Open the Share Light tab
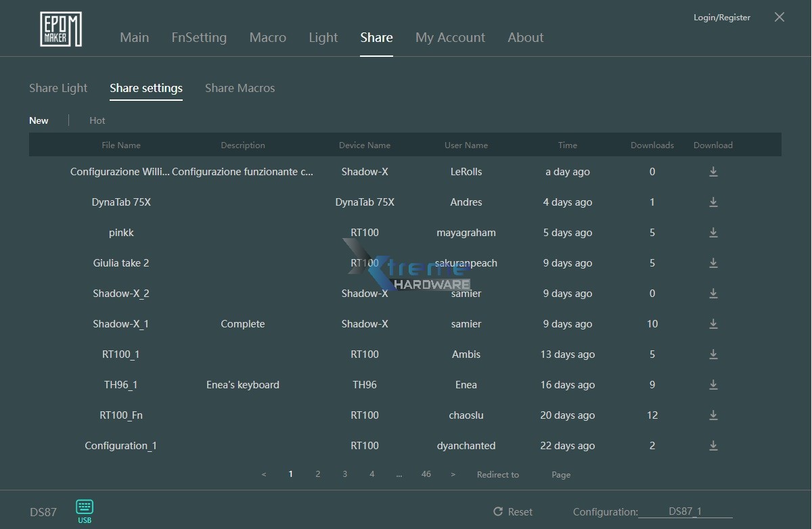The image size is (812, 529). pyautogui.click(x=58, y=88)
